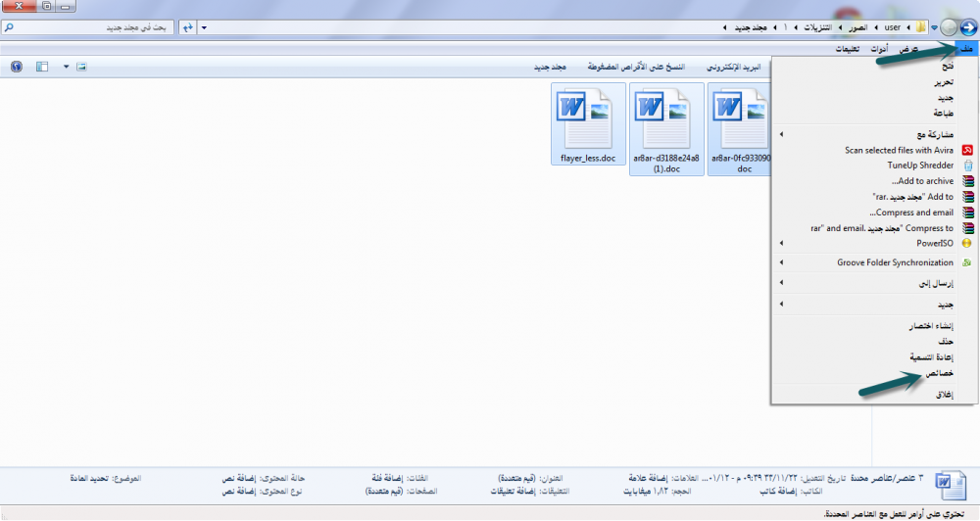Open the Help icon in the toolbar
980x521 pixels.
[x=16, y=68]
